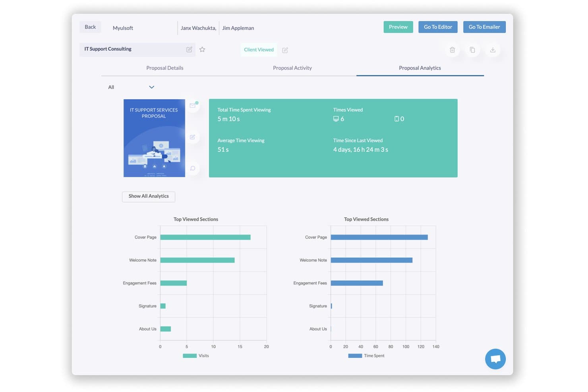This screenshot has width=588, height=392.
Task: Click the 51 s average time value
Action: (223, 150)
